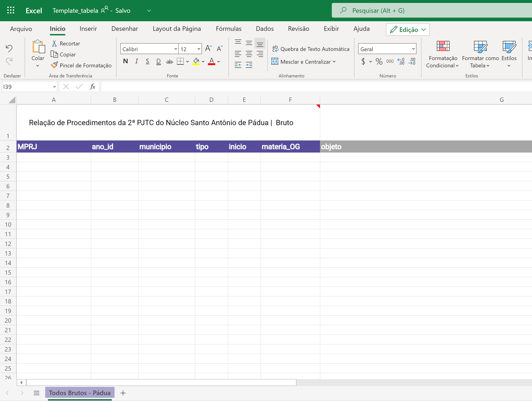
Task: Open the app launcher grid icon
Action: coord(10,10)
